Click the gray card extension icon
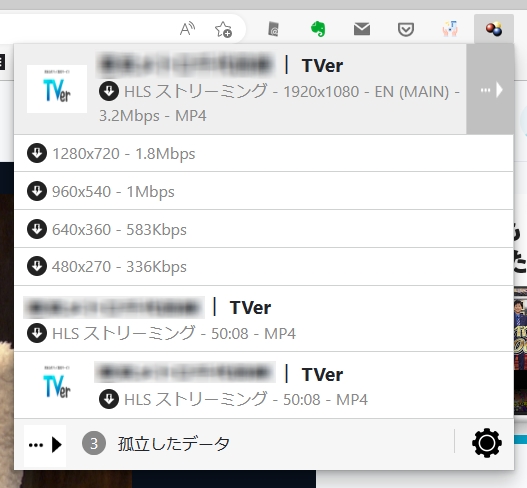Screen dimensions: 527x488 click(274, 29)
